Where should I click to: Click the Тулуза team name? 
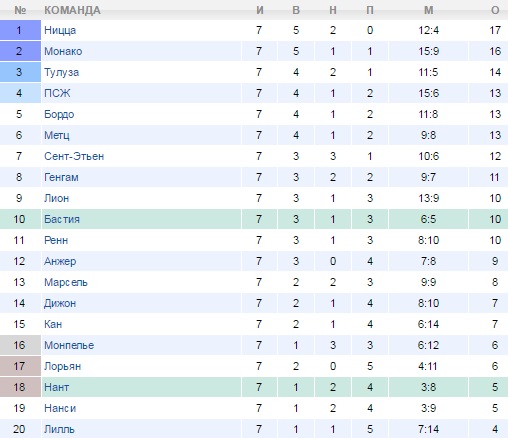click(x=62, y=72)
